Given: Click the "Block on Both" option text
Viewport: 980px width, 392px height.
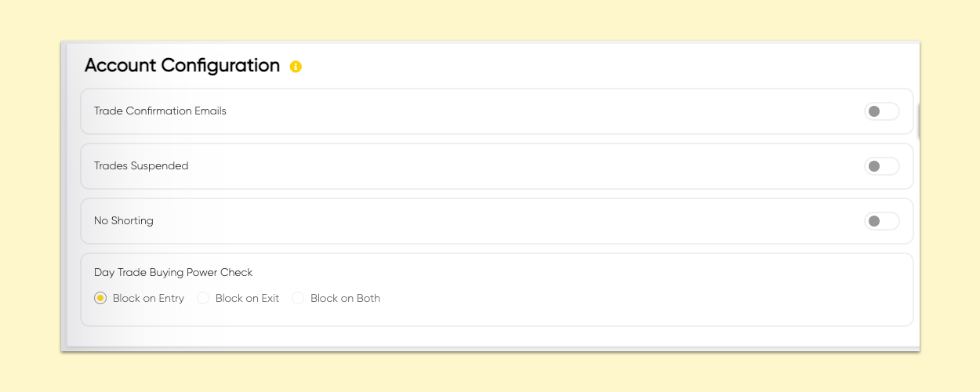Looking at the screenshot, I should click(x=345, y=298).
